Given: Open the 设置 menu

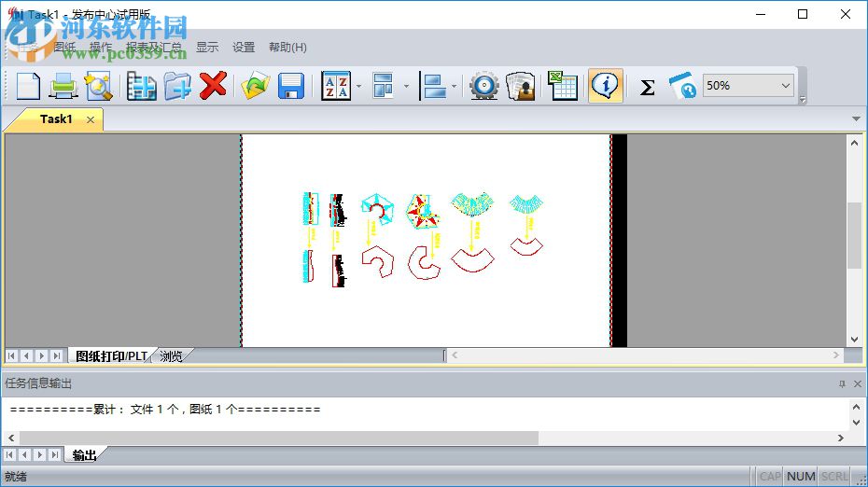Looking at the screenshot, I should click(x=244, y=48).
